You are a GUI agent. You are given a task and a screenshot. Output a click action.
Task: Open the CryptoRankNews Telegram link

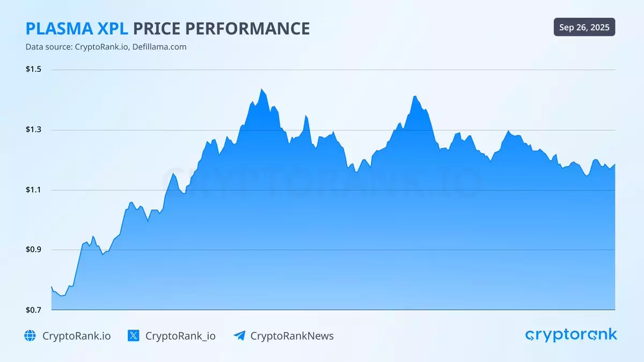coord(292,336)
